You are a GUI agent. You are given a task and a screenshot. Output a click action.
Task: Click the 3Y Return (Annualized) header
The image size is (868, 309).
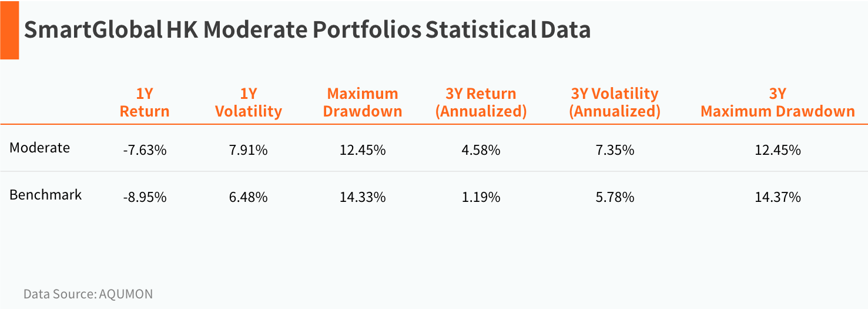coord(481,102)
